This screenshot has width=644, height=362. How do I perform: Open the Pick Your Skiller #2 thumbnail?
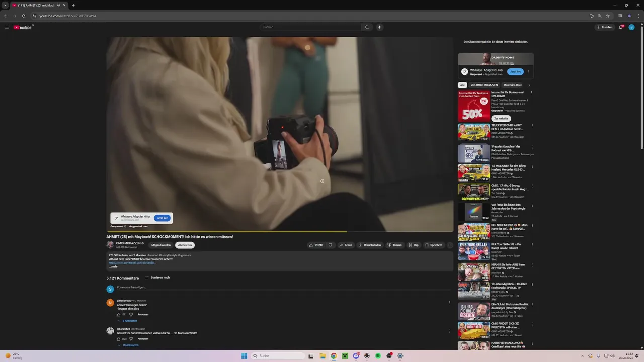474,251
